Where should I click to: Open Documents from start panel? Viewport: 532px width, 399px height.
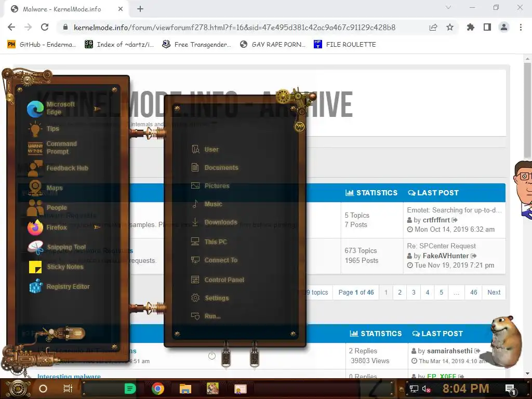215,167
